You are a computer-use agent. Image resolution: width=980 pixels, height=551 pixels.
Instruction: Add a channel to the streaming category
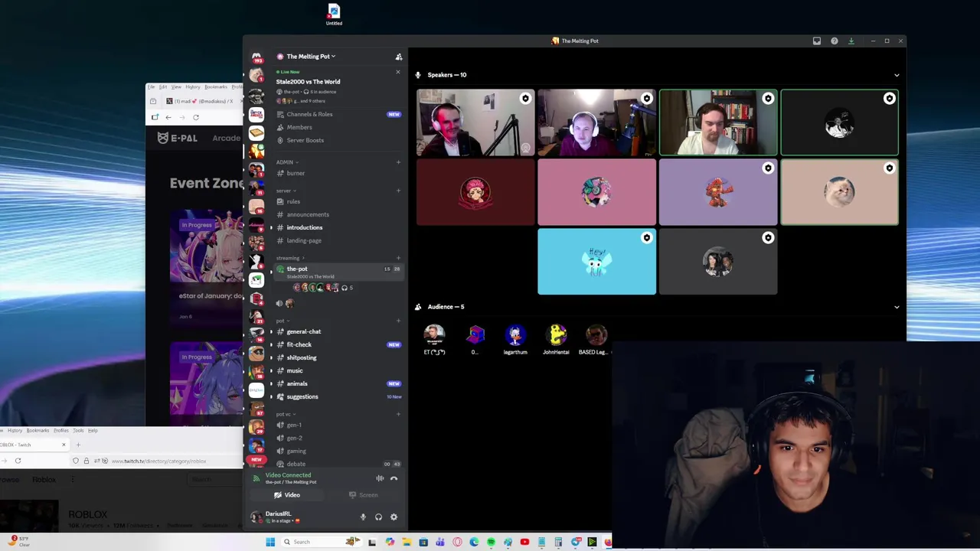click(398, 258)
